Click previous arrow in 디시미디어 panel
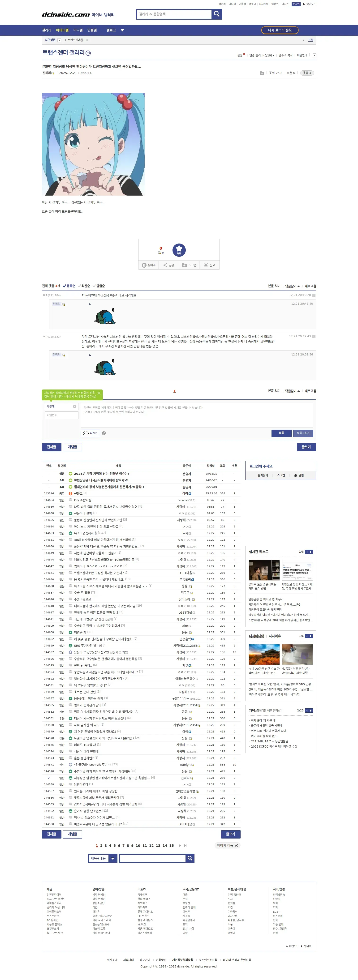Screen dimensions: 358x980 coord(307,636)
